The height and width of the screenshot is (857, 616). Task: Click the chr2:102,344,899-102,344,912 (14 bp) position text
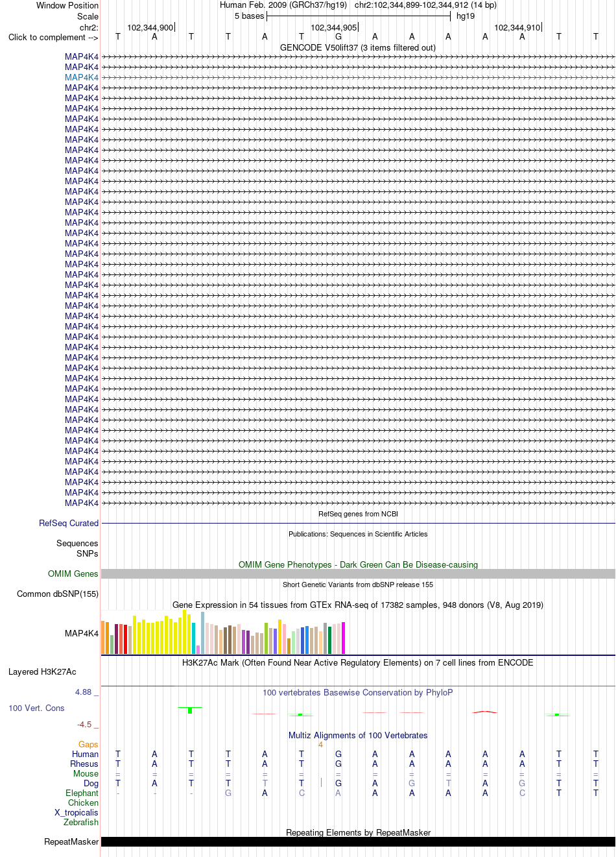pos(425,5)
